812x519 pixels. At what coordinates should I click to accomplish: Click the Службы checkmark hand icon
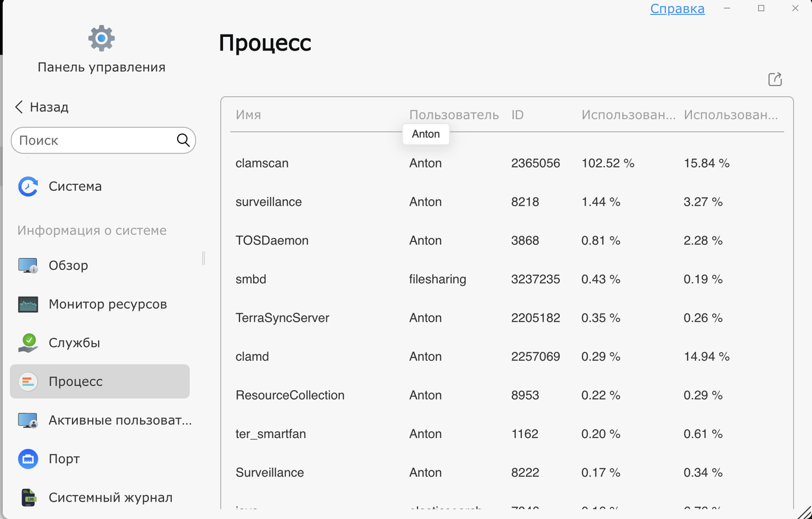click(x=28, y=343)
